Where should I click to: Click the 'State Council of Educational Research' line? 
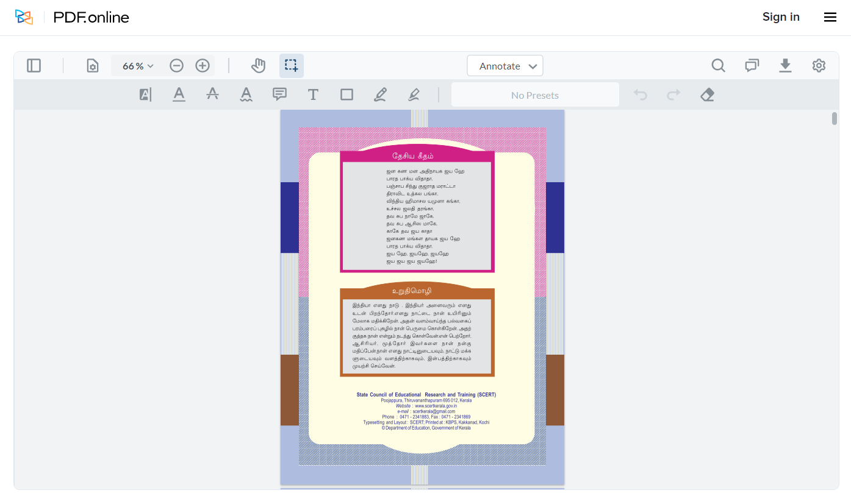(426, 395)
